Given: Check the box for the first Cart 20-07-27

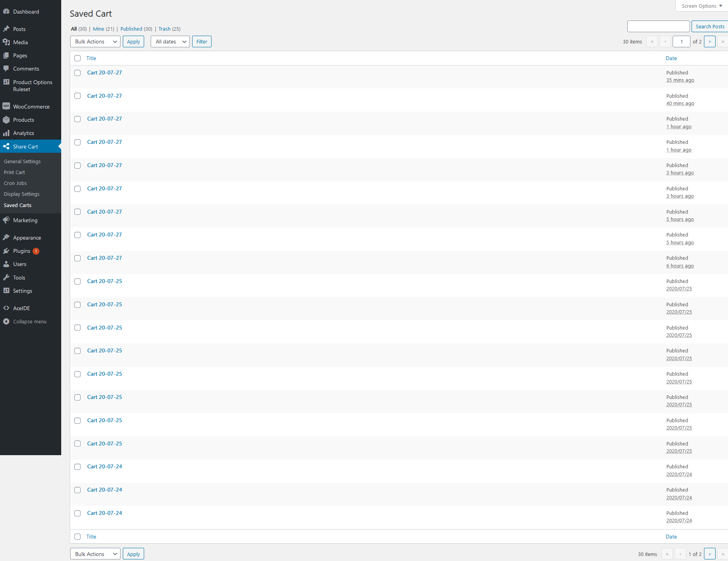Looking at the screenshot, I should click(77, 73).
